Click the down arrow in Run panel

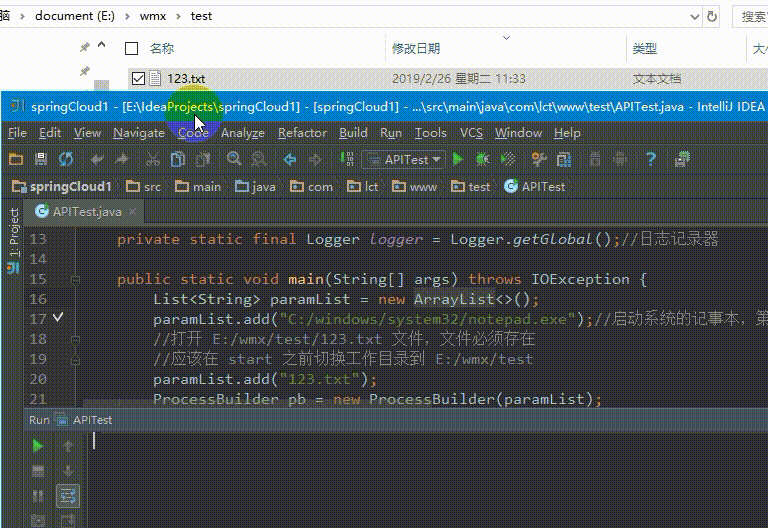coord(68,471)
